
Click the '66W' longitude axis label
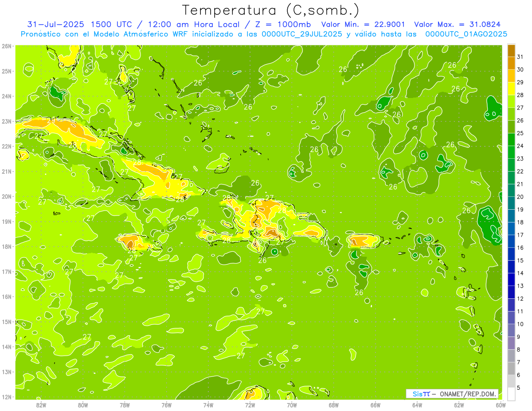376,405
